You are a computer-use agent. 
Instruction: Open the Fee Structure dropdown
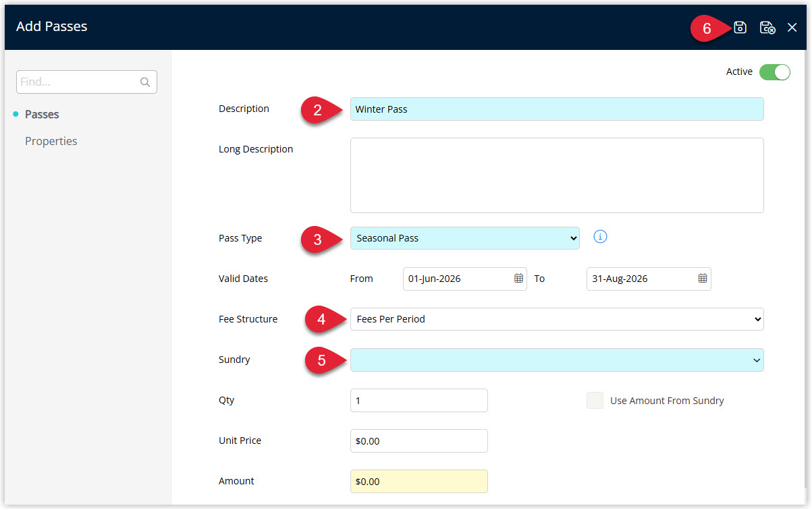(557, 319)
